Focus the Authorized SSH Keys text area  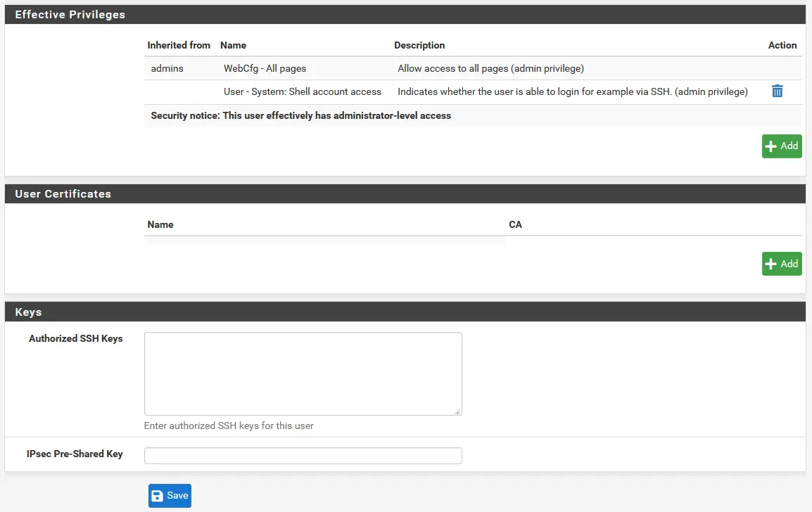click(x=303, y=373)
